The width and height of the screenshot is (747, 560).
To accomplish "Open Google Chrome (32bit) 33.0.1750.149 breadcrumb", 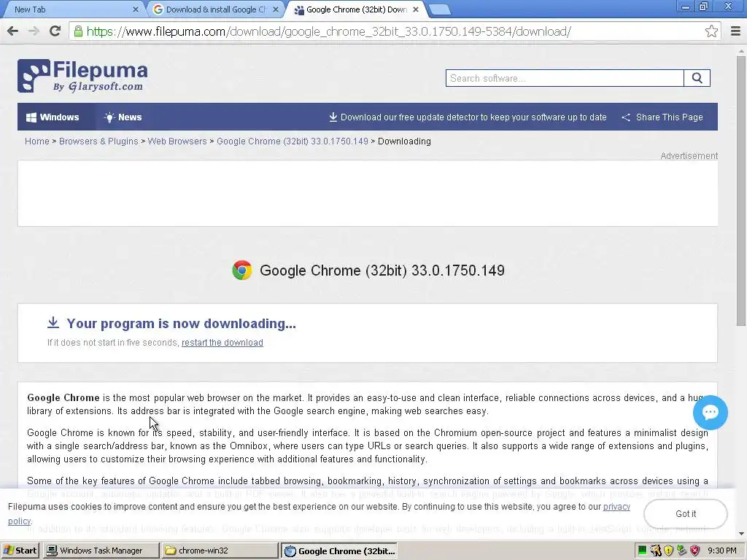I will [x=293, y=141].
